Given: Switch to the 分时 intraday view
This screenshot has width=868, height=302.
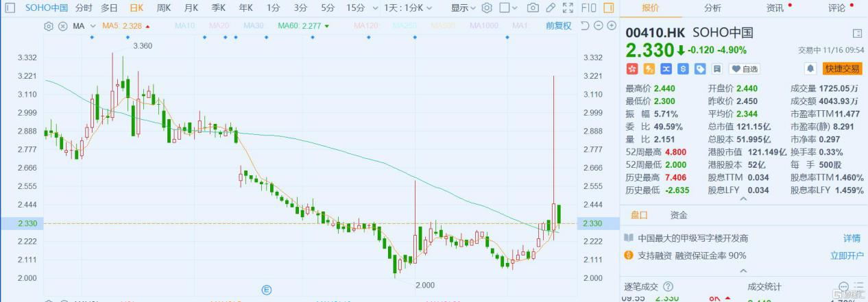Looking at the screenshot, I should pyautogui.click(x=84, y=8).
